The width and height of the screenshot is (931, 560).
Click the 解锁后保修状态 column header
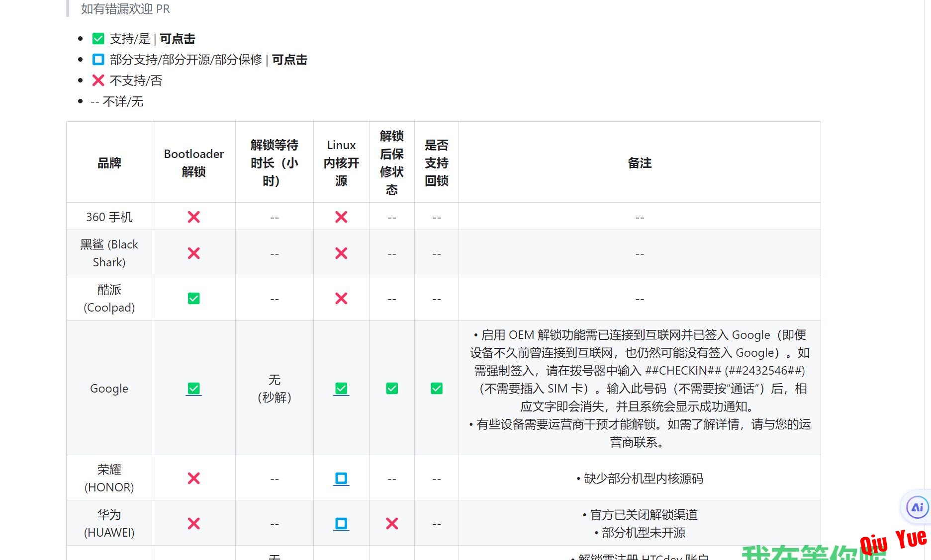(x=392, y=162)
